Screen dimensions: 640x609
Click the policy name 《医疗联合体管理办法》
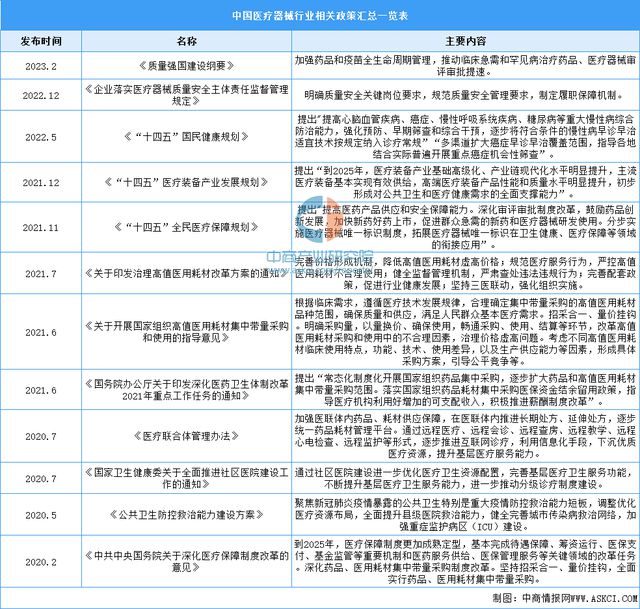coord(187,436)
